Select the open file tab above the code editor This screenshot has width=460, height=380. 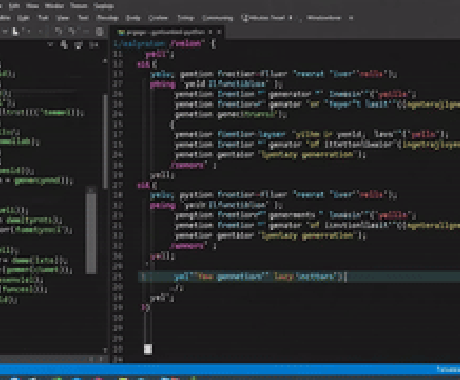coord(168,32)
